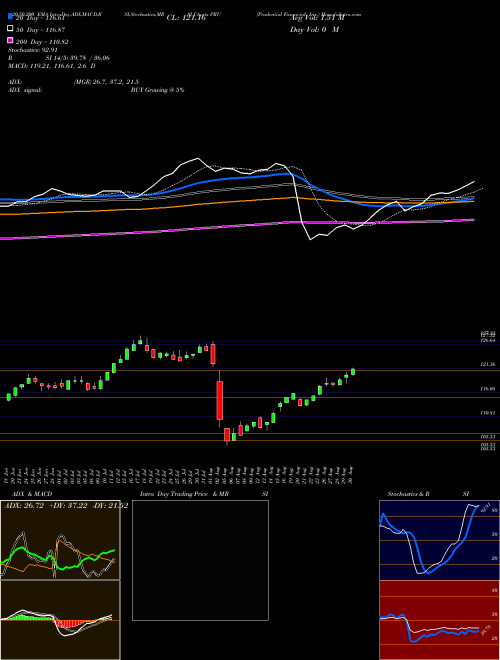Image resolution: width=500 pixels, height=660 pixels.
Task: Click the 'Stochastics: 92.91' readout
Action: (x=33, y=50)
